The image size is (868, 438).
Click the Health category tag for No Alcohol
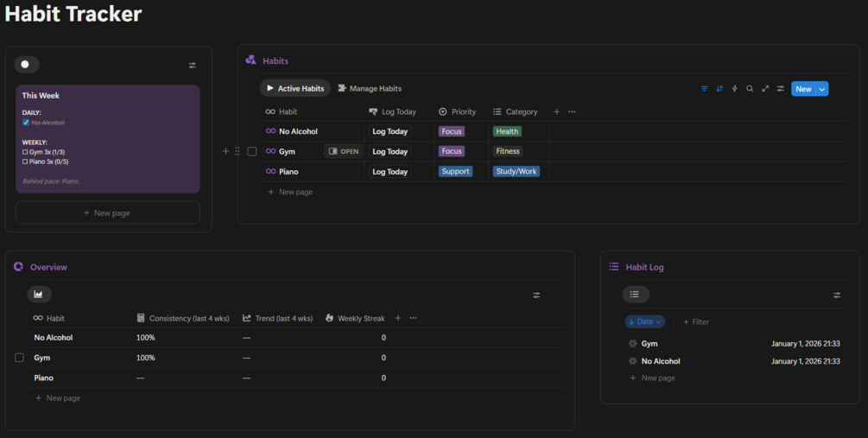point(507,131)
